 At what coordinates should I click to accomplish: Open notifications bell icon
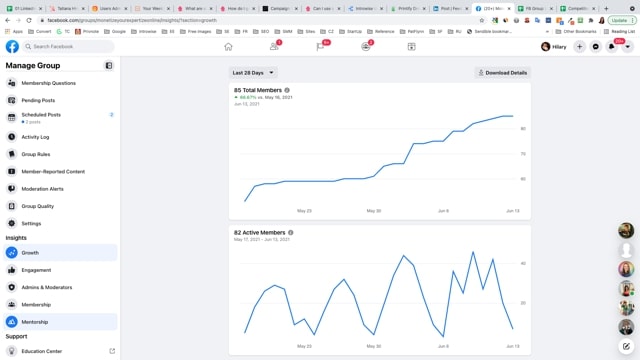(611, 47)
